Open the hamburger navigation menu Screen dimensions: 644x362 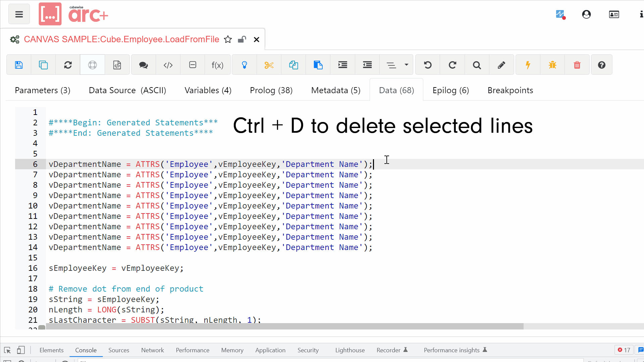click(19, 14)
